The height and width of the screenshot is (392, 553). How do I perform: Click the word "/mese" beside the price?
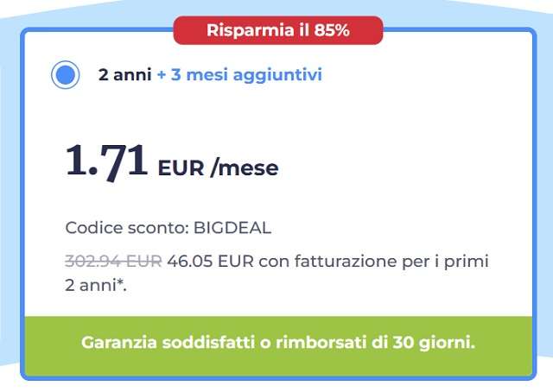pos(245,168)
